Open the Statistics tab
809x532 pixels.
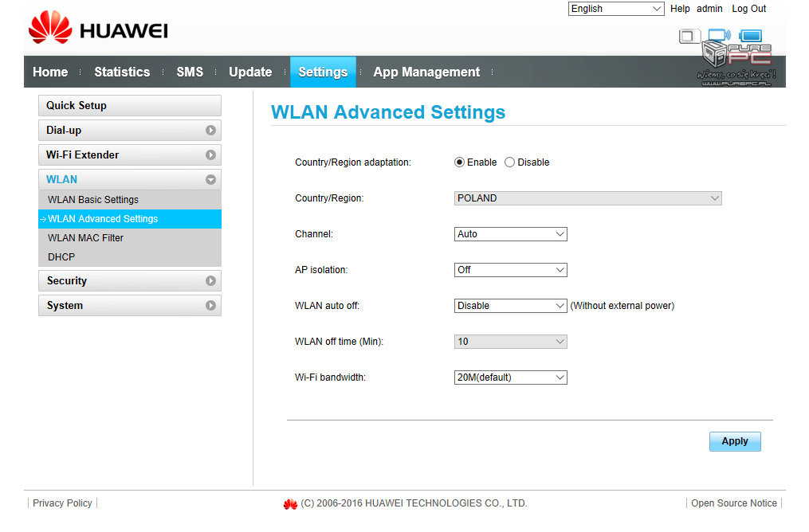(x=122, y=72)
